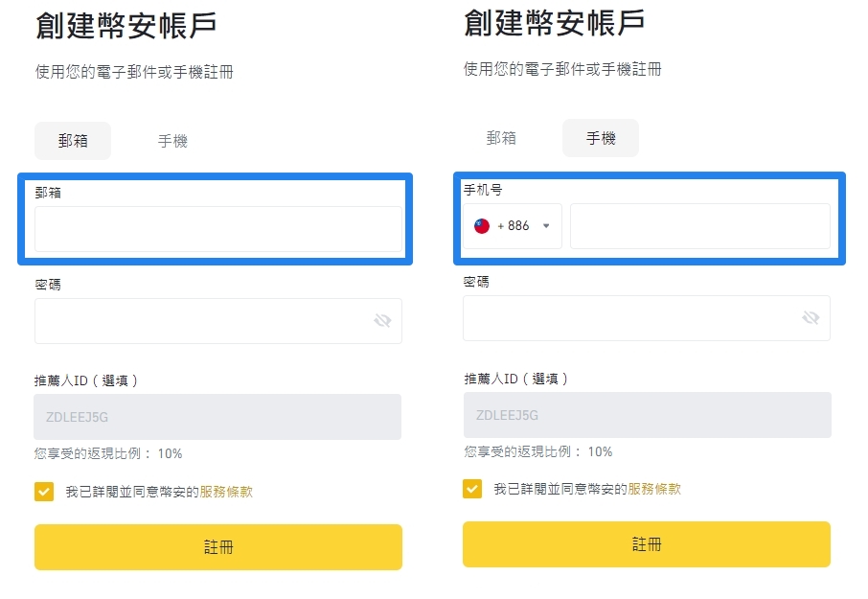Toggle password visibility in left email form

pos(382,320)
